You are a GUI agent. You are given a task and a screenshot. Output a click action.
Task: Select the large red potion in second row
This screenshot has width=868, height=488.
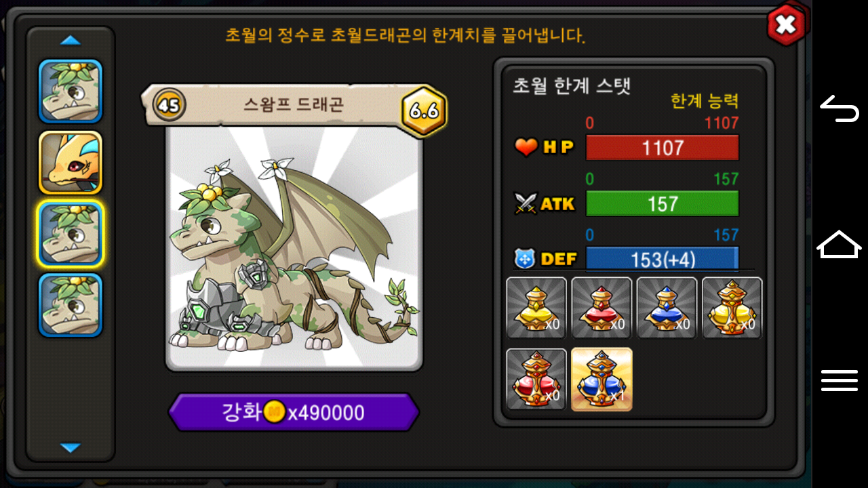[536, 379]
